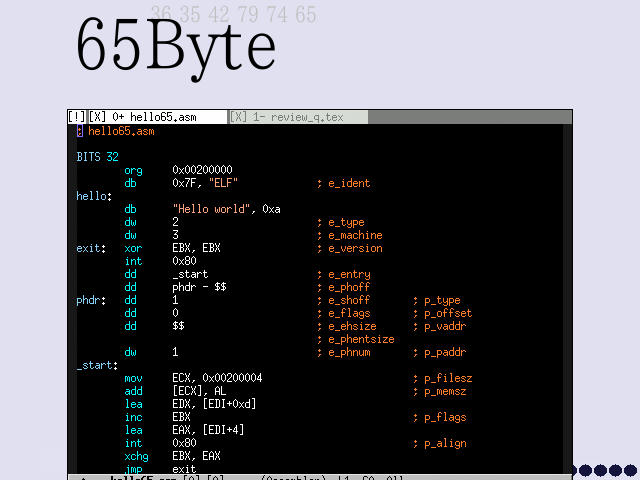Click the exit: label
Screen dimensions: 640x480
91,248
